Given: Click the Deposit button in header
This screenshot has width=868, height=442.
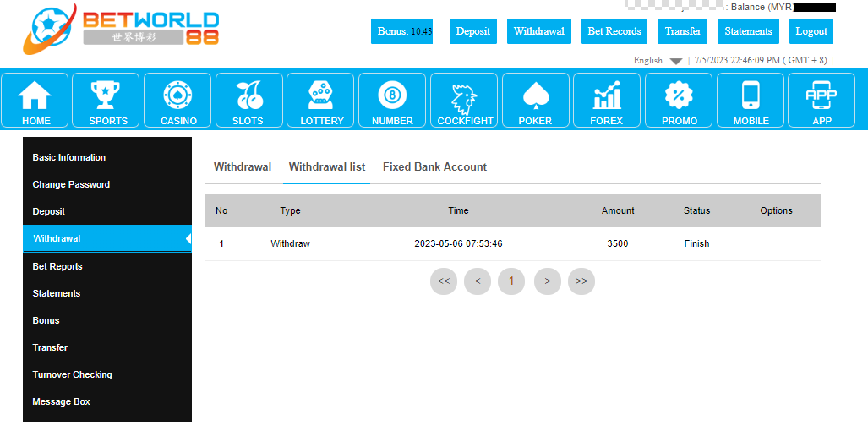Looking at the screenshot, I should pyautogui.click(x=472, y=31).
